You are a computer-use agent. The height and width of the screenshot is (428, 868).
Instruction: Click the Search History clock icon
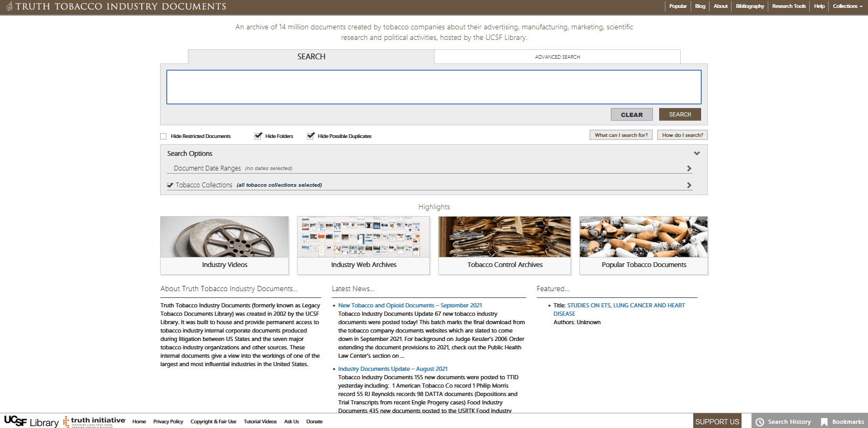759,422
